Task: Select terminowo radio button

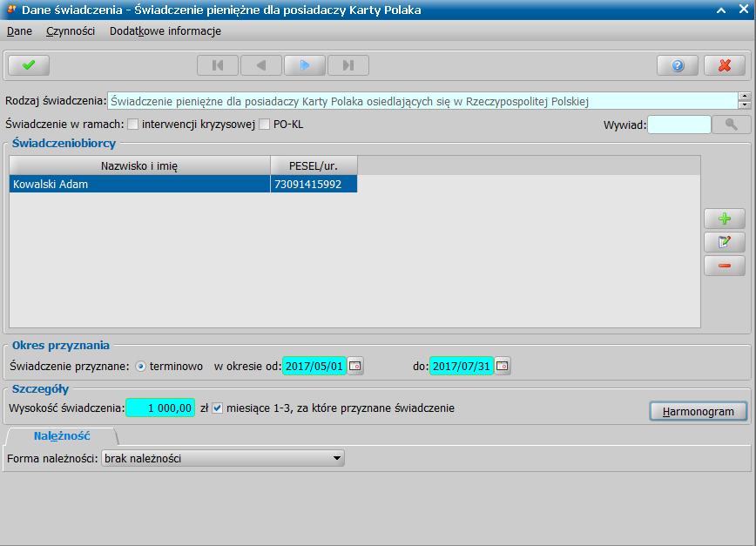Action: 140,367
